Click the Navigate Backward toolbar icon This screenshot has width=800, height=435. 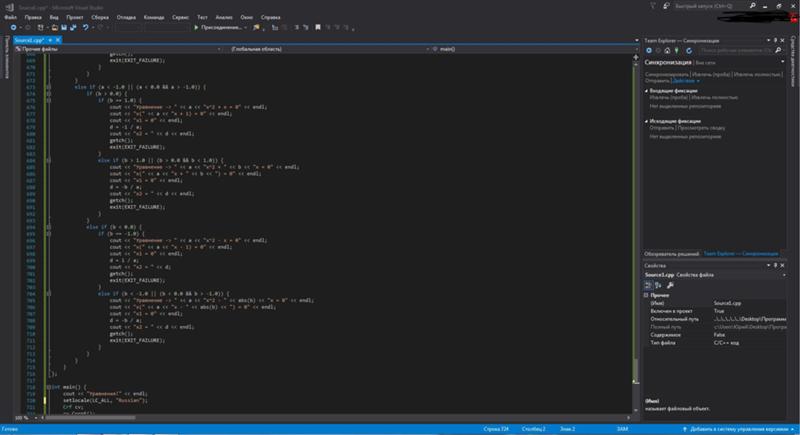[11, 27]
